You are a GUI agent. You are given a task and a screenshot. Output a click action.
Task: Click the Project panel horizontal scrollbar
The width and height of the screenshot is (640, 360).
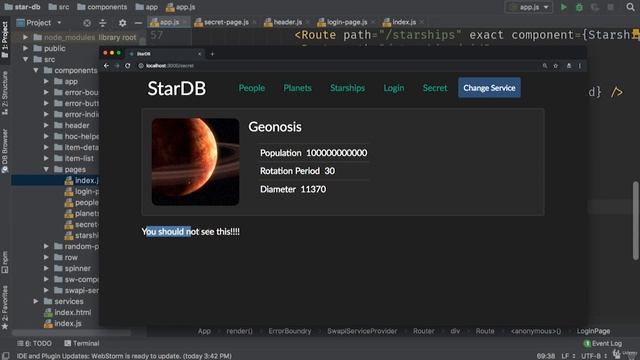coord(71,333)
